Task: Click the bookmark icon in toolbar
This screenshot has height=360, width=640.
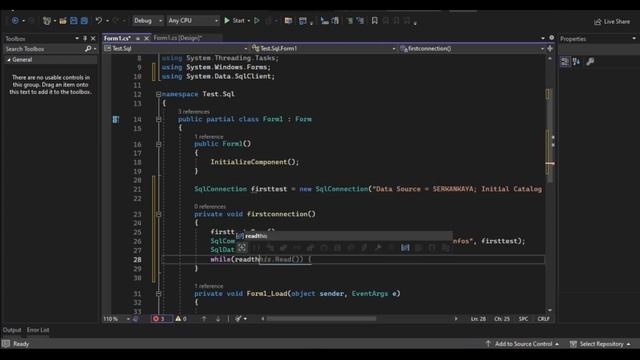Action: [374, 20]
